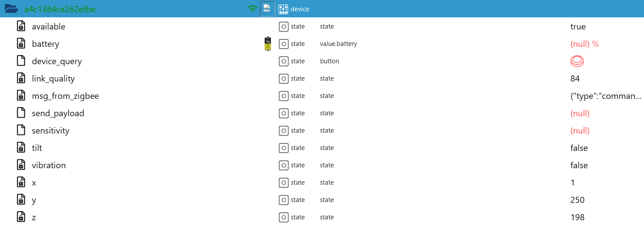The height and width of the screenshot is (225, 644).
Task: Select the vibration tree item
Action: [49, 165]
